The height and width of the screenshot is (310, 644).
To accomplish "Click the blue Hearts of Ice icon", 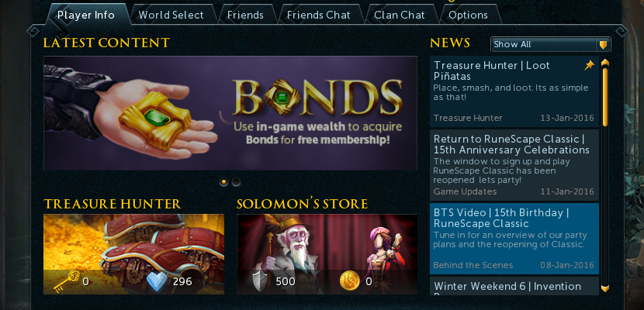I will click(x=157, y=281).
